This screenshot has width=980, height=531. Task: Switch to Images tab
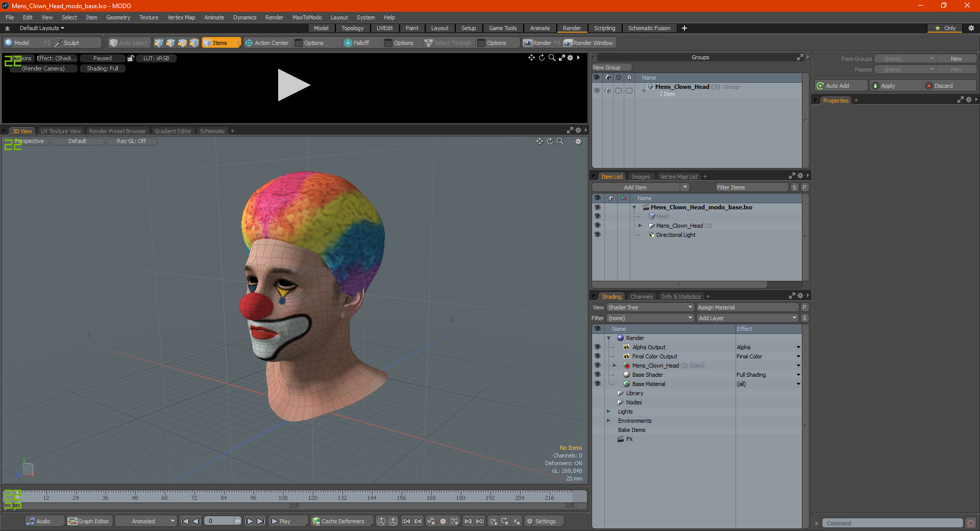(641, 177)
